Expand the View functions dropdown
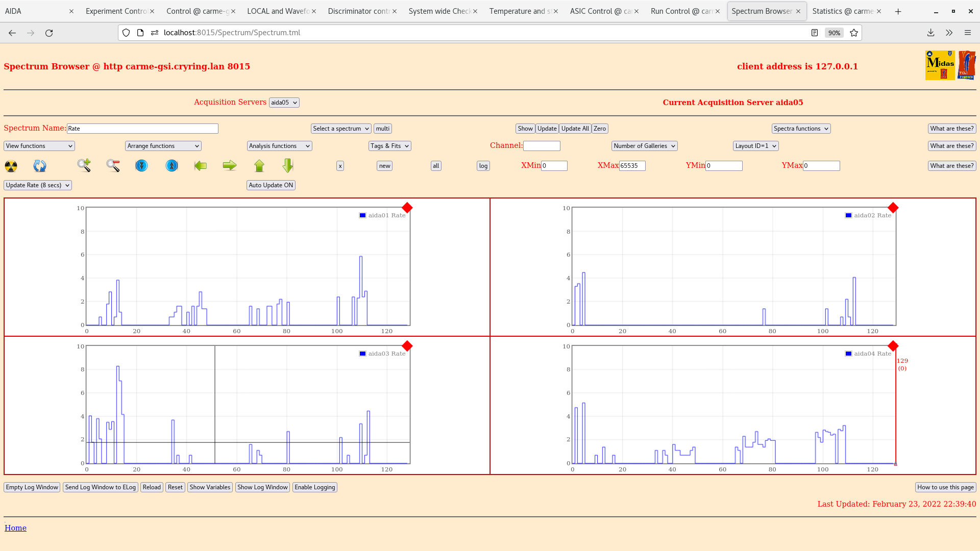 (39, 146)
